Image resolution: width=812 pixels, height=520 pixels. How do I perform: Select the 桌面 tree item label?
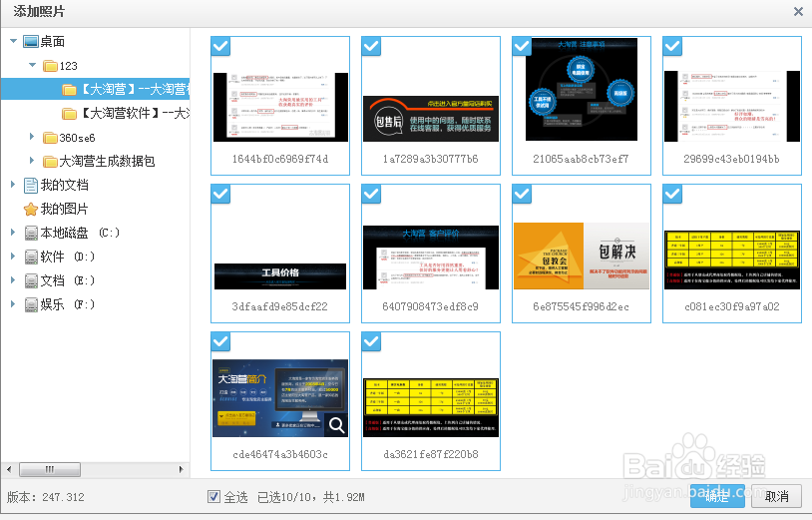point(53,42)
